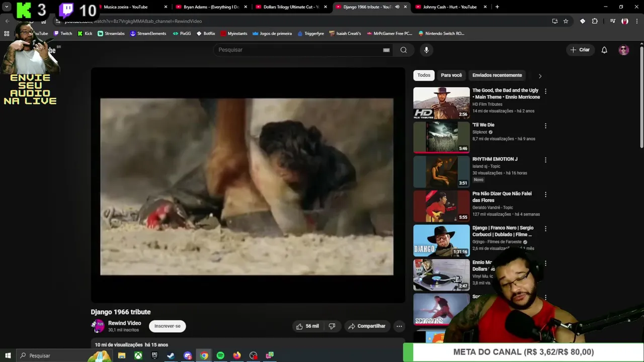Open the Isaiah Creati's bookmark
Screen dimensions: 644x362
click(x=346, y=34)
